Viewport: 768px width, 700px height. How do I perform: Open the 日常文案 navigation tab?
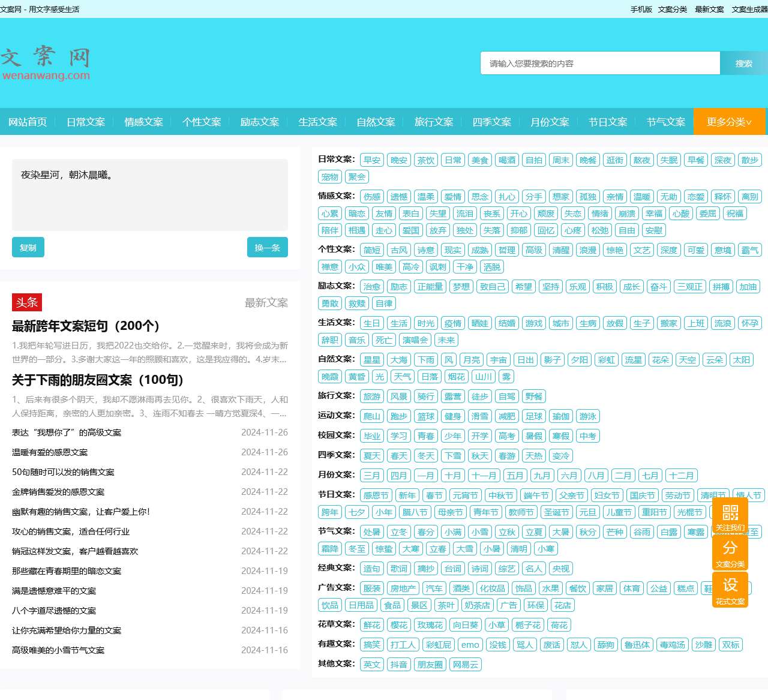(85, 122)
